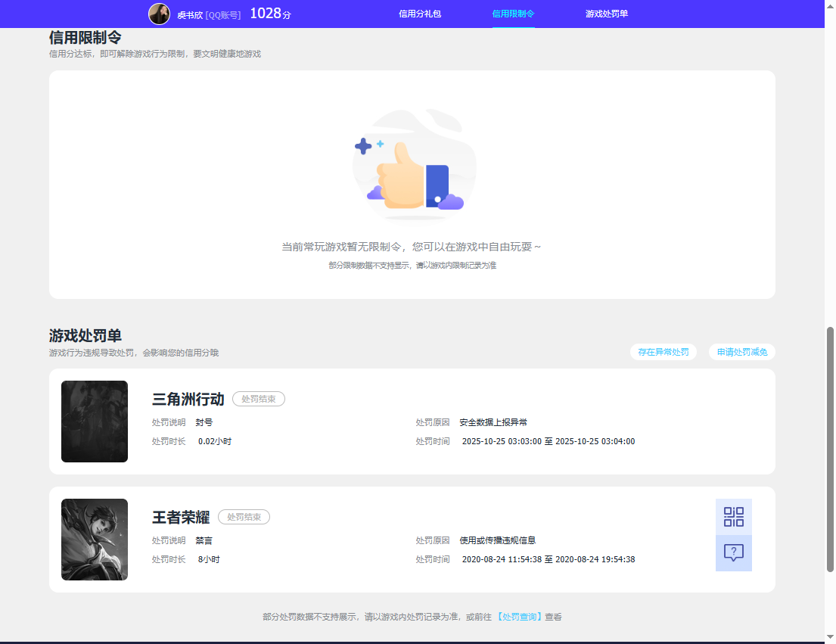Click 存在异常处罚 button
Screen dimensions: 836x644
tap(664, 352)
